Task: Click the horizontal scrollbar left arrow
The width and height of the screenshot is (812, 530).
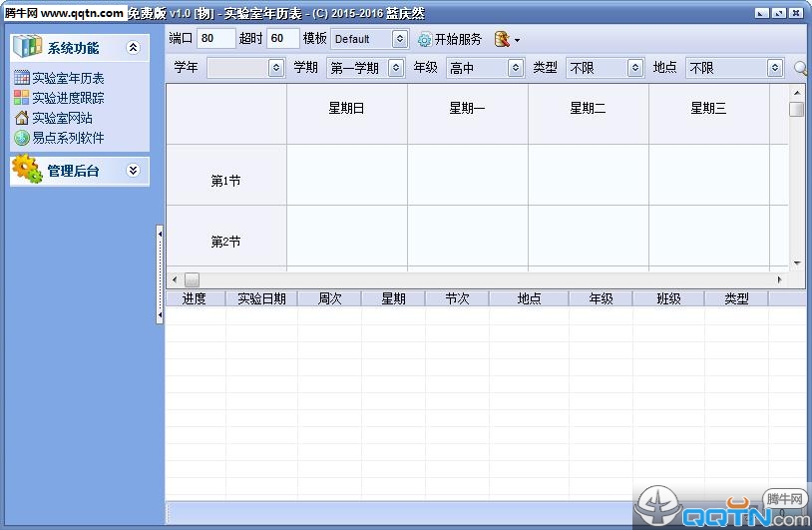Action: coord(175,279)
